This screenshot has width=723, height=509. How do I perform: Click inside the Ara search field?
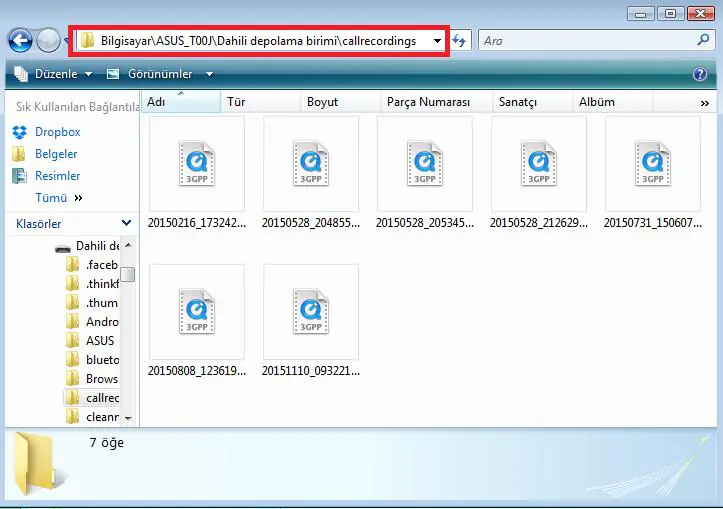click(x=585, y=41)
